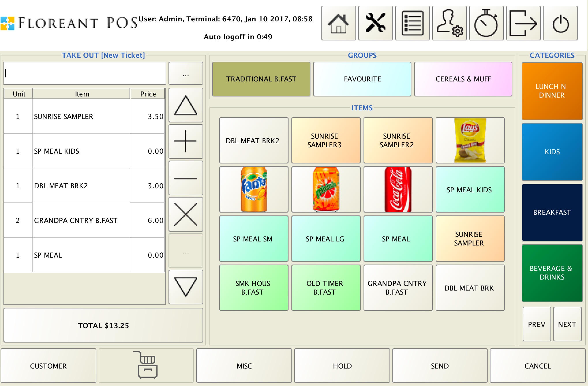The width and height of the screenshot is (588, 387).
Task: Click the triangle decrement arrow button
Action: (186, 285)
